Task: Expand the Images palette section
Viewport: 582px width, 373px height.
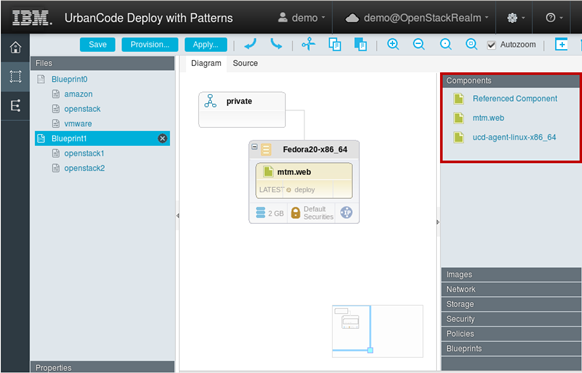Action: pos(511,275)
